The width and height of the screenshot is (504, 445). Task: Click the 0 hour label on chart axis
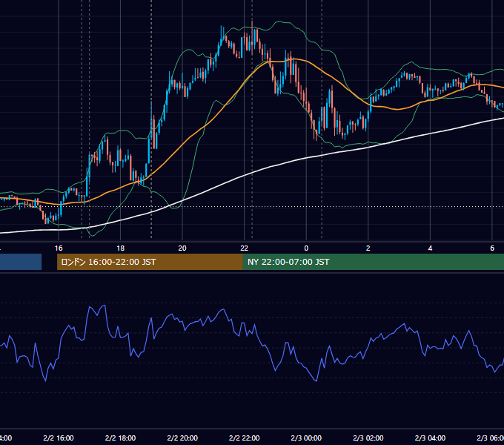(306, 248)
